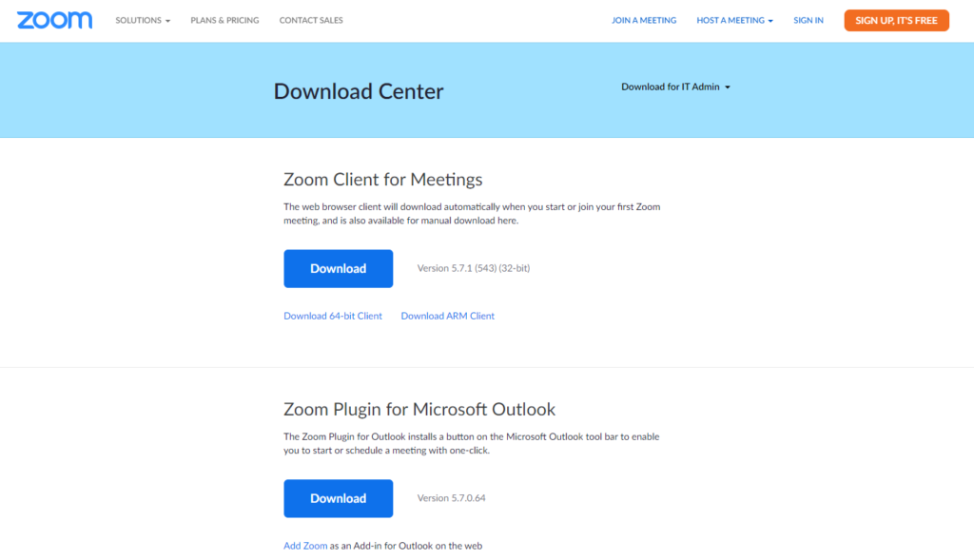This screenshot has width=974, height=560.
Task: Click the caret after Download for IT Admin
Action: (728, 87)
